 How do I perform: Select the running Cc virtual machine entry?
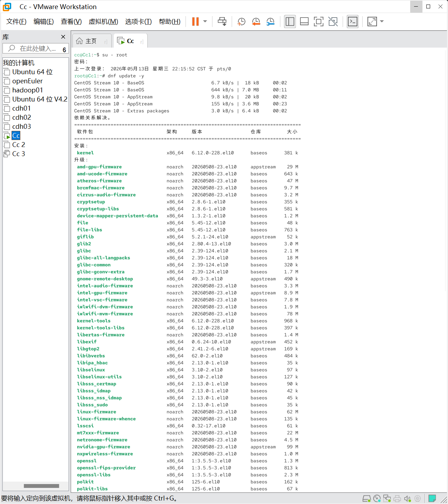(16, 135)
